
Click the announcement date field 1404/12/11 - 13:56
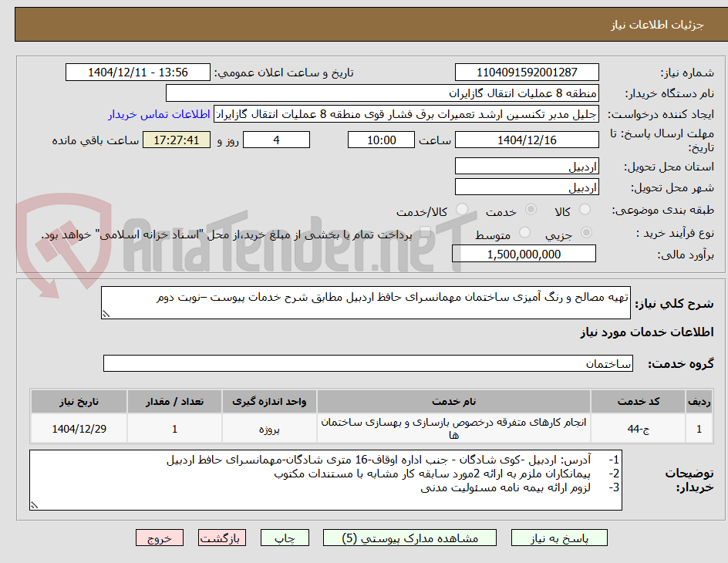pyautogui.click(x=138, y=72)
